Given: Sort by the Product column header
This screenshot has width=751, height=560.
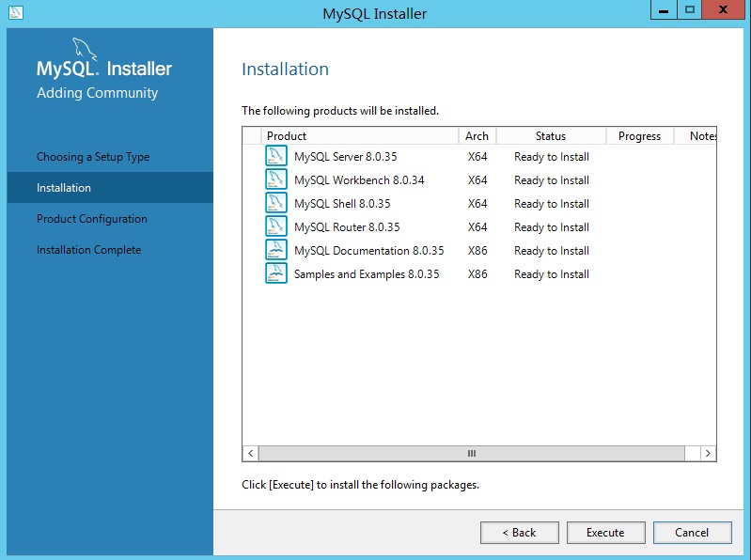Looking at the screenshot, I should 359,136.
